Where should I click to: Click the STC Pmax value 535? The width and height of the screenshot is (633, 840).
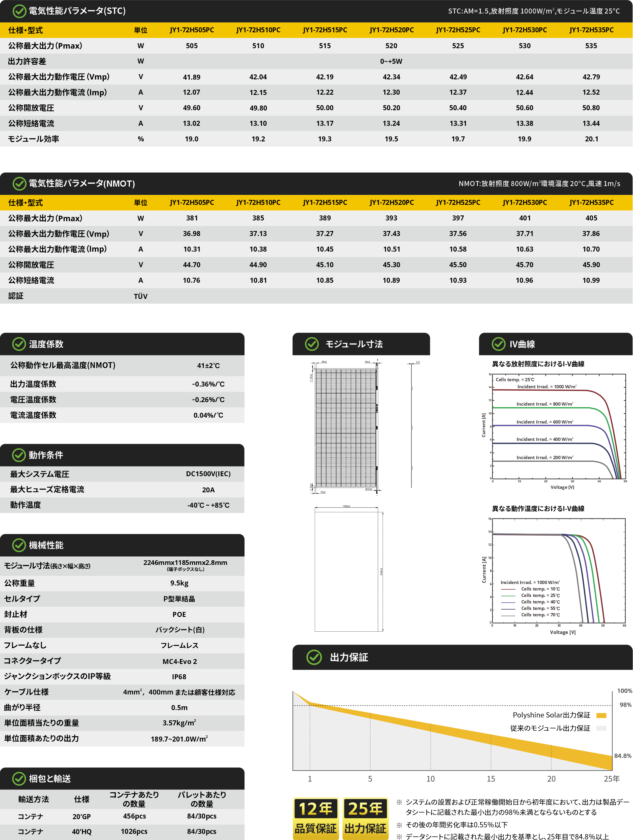point(591,46)
